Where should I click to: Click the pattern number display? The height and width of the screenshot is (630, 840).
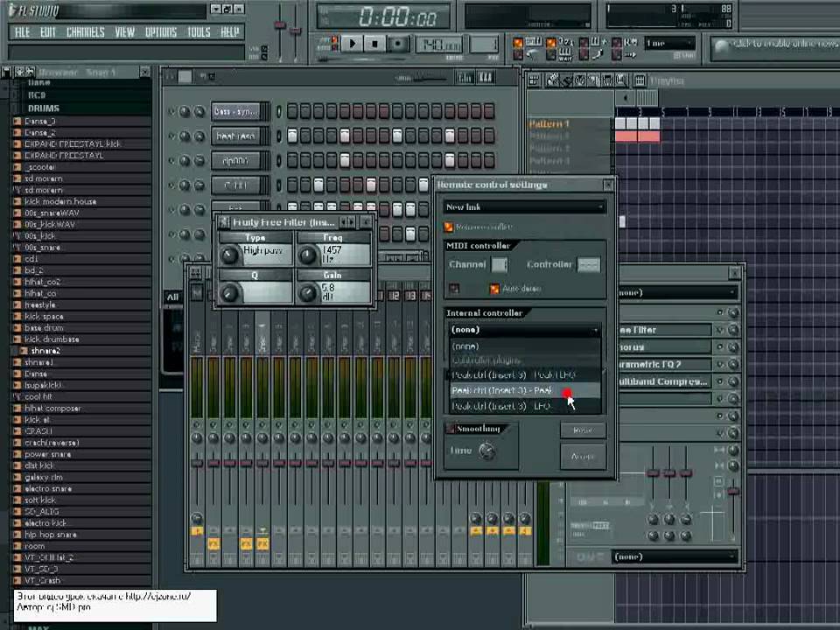484,45
